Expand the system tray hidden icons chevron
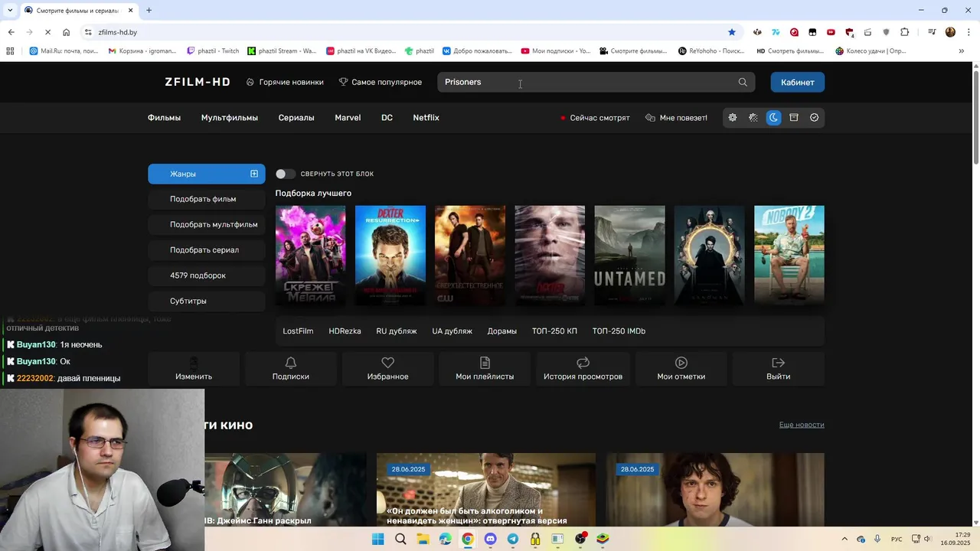980x551 pixels. [844, 539]
